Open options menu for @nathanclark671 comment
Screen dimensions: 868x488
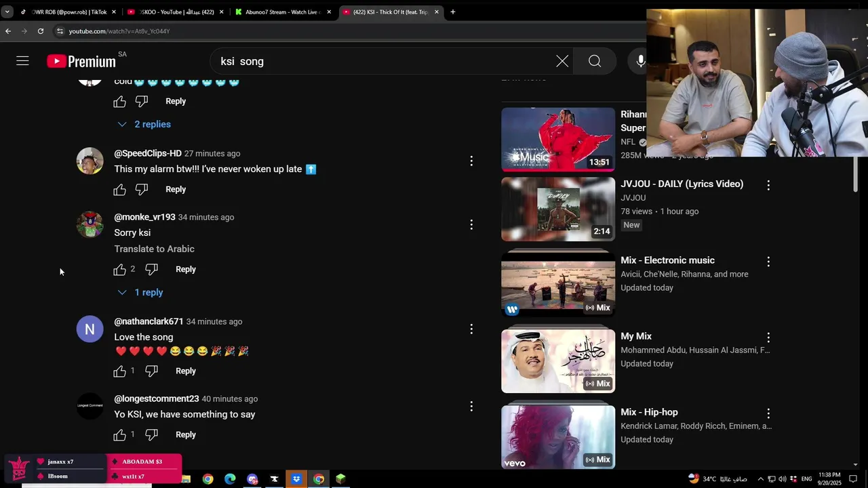pyautogui.click(x=471, y=329)
